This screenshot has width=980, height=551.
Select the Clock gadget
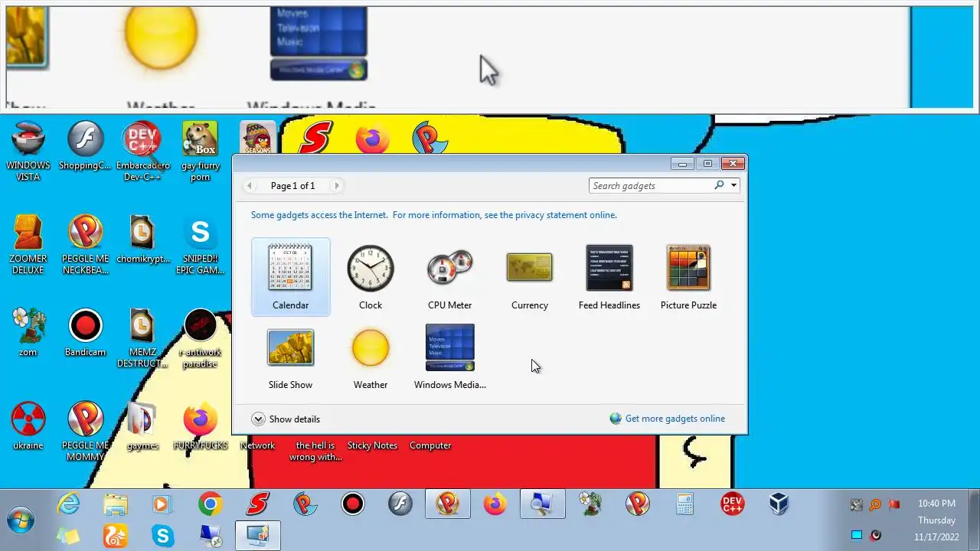click(x=371, y=276)
